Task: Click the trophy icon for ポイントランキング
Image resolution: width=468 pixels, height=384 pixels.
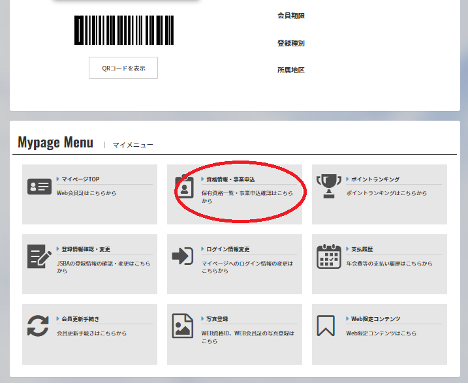Action: [x=329, y=186]
